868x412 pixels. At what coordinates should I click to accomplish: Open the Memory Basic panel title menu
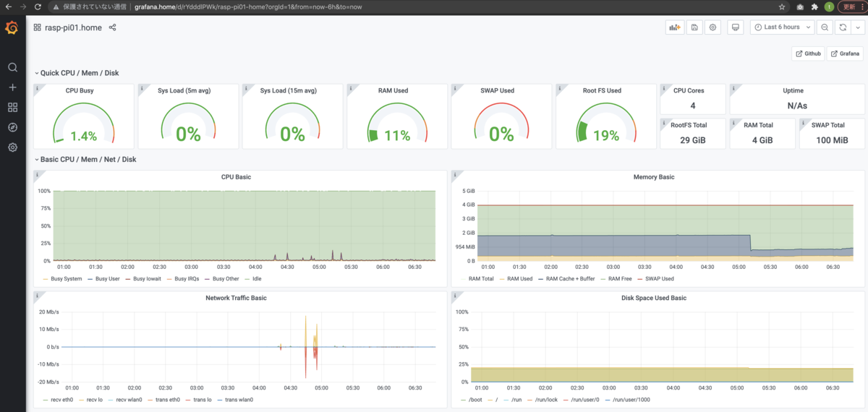tap(654, 176)
